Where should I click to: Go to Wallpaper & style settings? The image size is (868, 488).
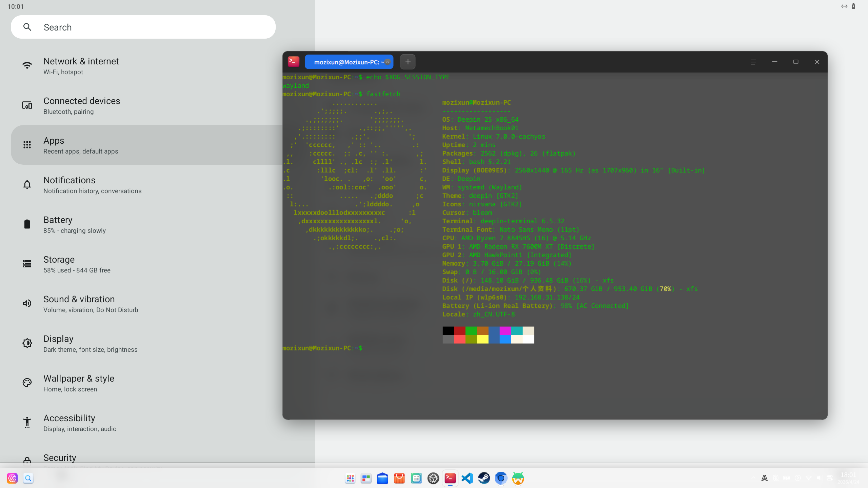click(x=79, y=383)
